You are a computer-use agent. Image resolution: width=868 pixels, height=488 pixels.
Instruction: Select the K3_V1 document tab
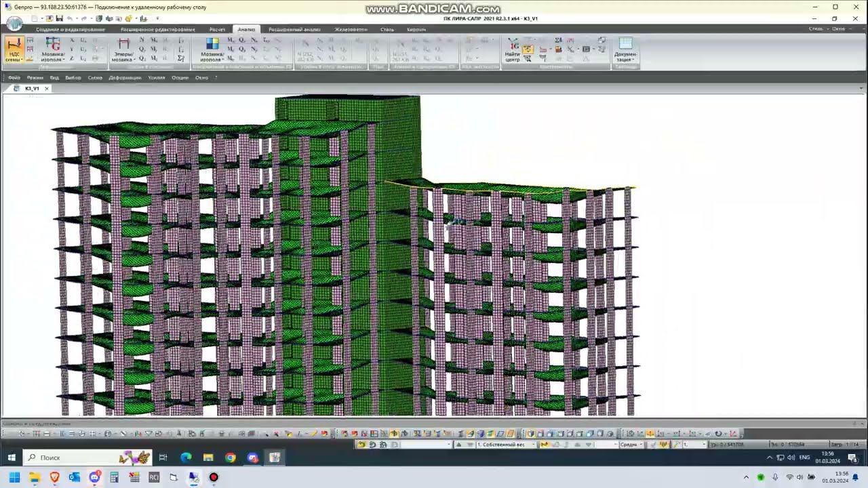[32, 89]
